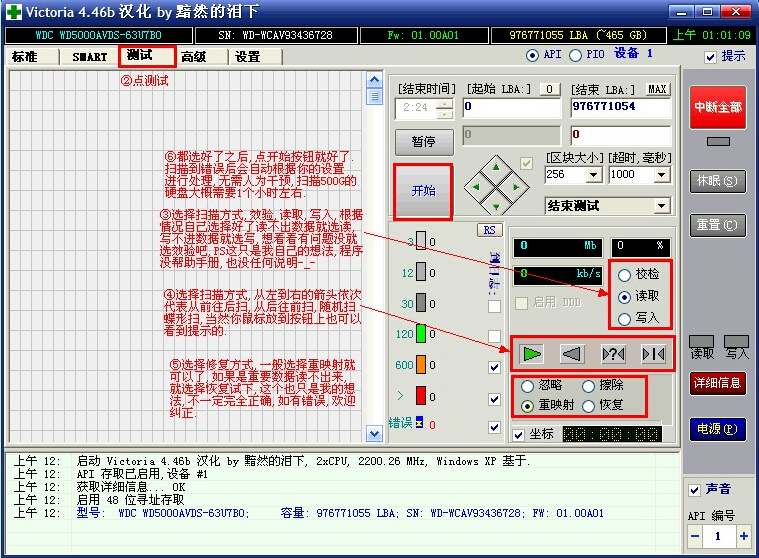759x558 pixels.
Task: Click the 开始 start button
Action: coord(423,191)
